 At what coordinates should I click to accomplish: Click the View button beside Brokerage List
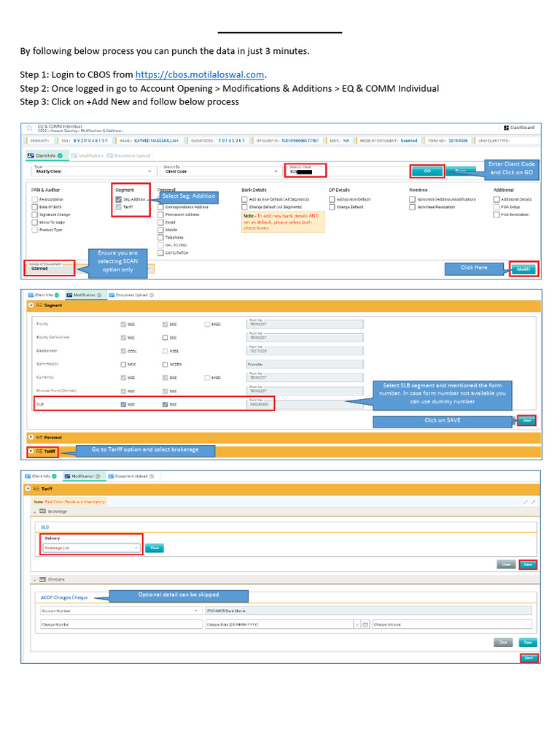[x=155, y=549]
